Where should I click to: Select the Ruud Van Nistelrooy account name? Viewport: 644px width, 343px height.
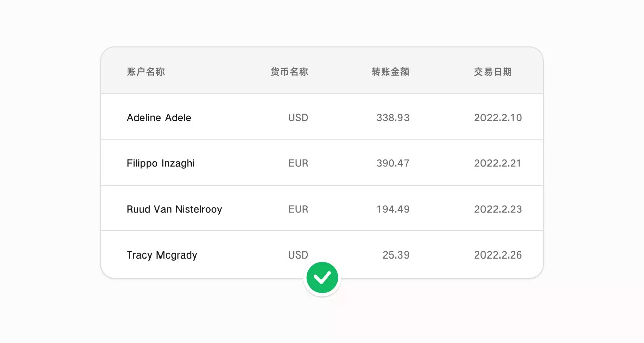point(174,209)
